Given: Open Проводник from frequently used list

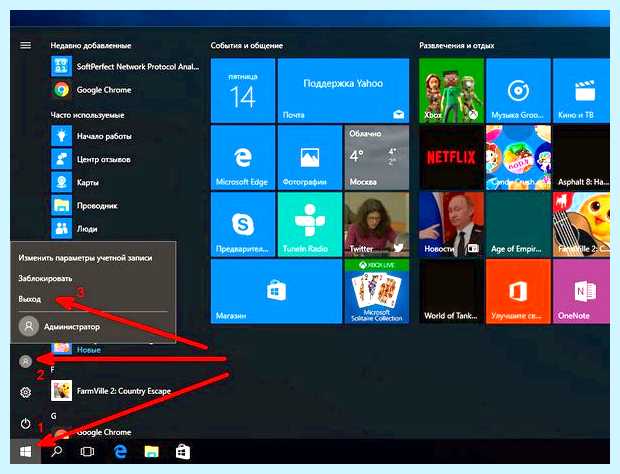Looking at the screenshot, I should pyautogui.click(x=85, y=206).
